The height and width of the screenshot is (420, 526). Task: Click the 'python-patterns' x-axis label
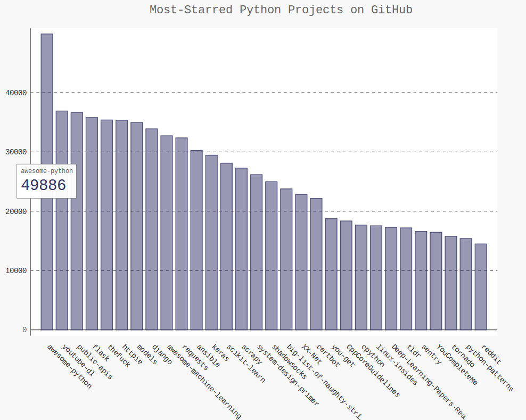(489, 368)
